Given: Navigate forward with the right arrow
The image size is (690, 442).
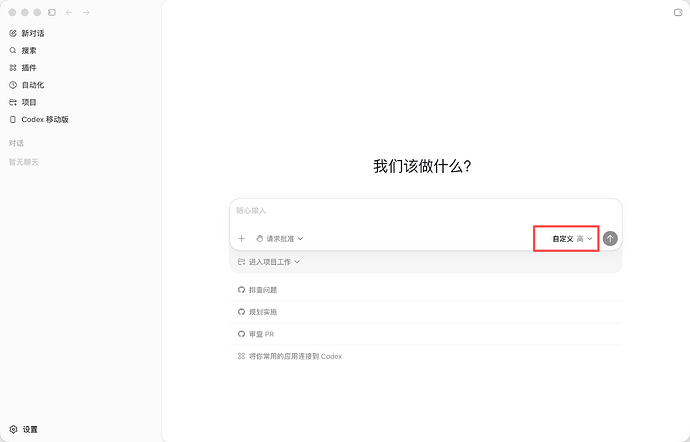Looking at the screenshot, I should click(x=86, y=12).
